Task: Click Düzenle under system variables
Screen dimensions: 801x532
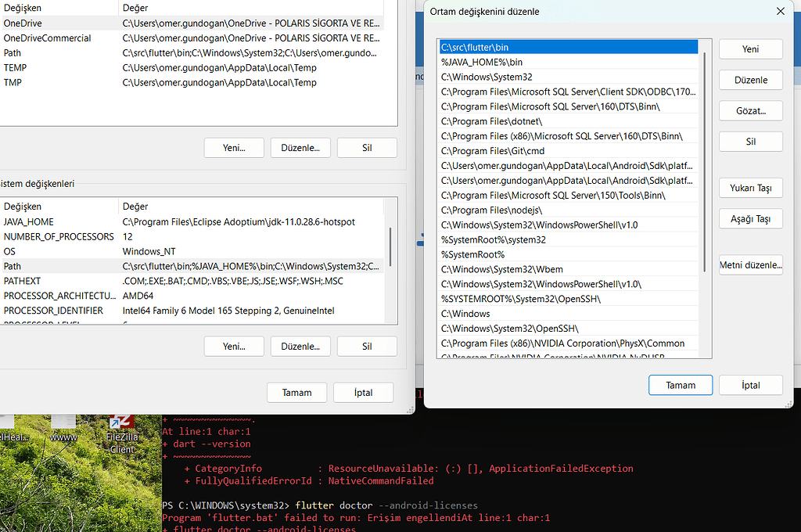Action: (300, 346)
